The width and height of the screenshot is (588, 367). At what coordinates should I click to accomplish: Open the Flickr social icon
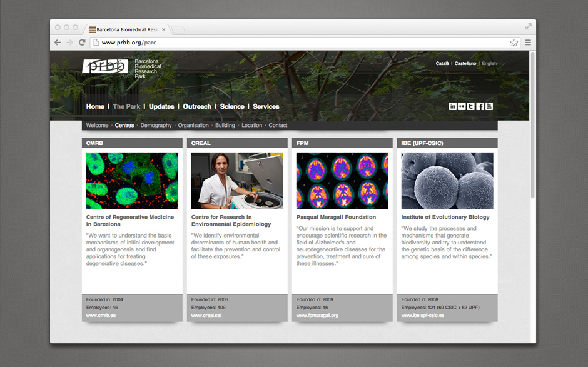pyautogui.click(x=462, y=106)
